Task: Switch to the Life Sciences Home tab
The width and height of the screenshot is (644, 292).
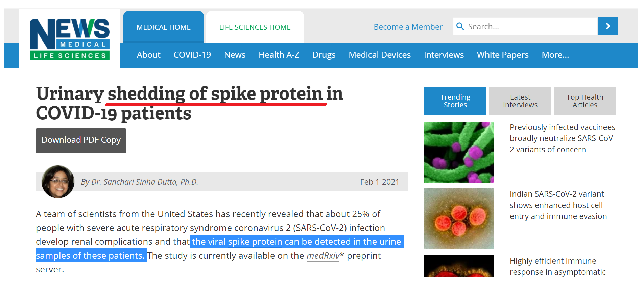Action: (x=255, y=27)
